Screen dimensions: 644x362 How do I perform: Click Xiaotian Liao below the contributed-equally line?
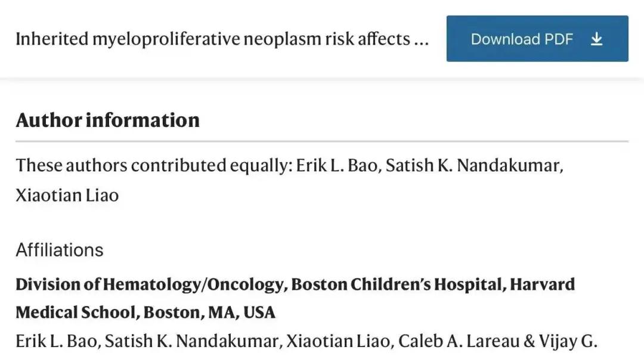67,195
